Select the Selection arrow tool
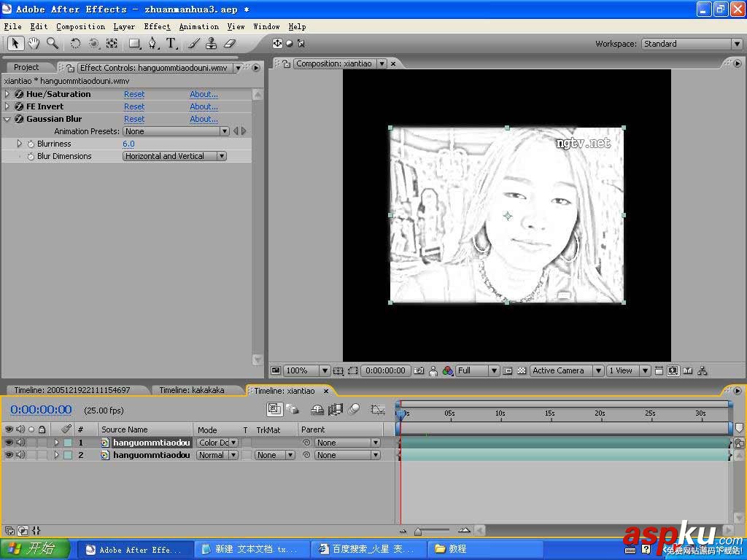 (15, 43)
